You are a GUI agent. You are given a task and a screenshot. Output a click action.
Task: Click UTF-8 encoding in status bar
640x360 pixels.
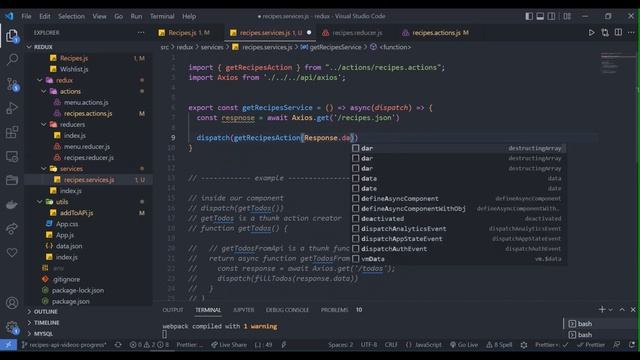[x=369, y=345]
